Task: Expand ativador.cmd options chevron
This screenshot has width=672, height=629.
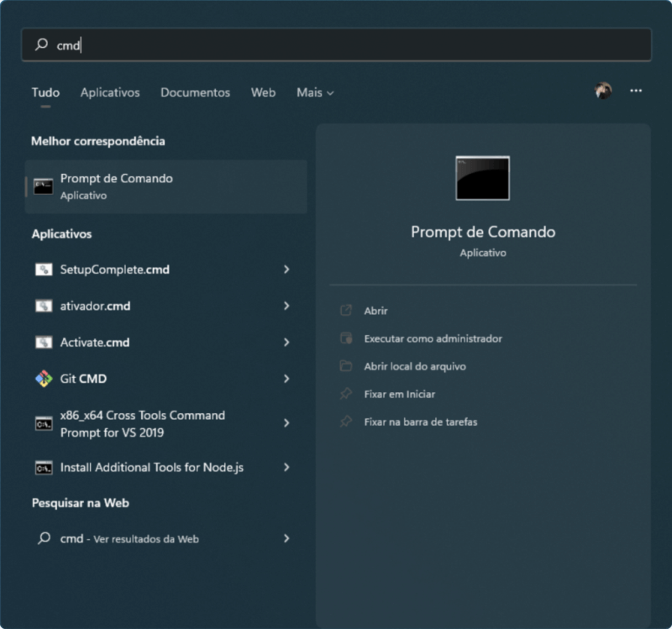Action: 286,306
